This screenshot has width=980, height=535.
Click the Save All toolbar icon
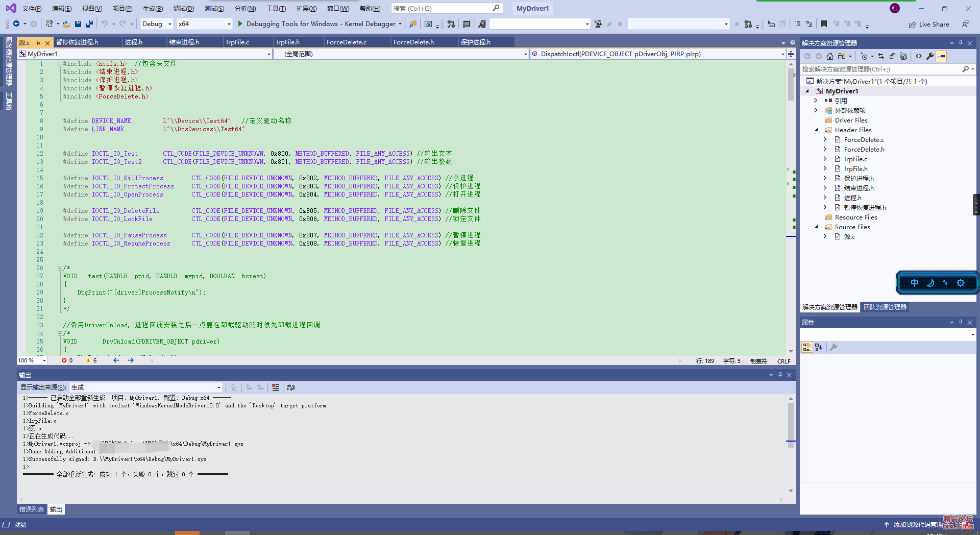tap(89, 24)
